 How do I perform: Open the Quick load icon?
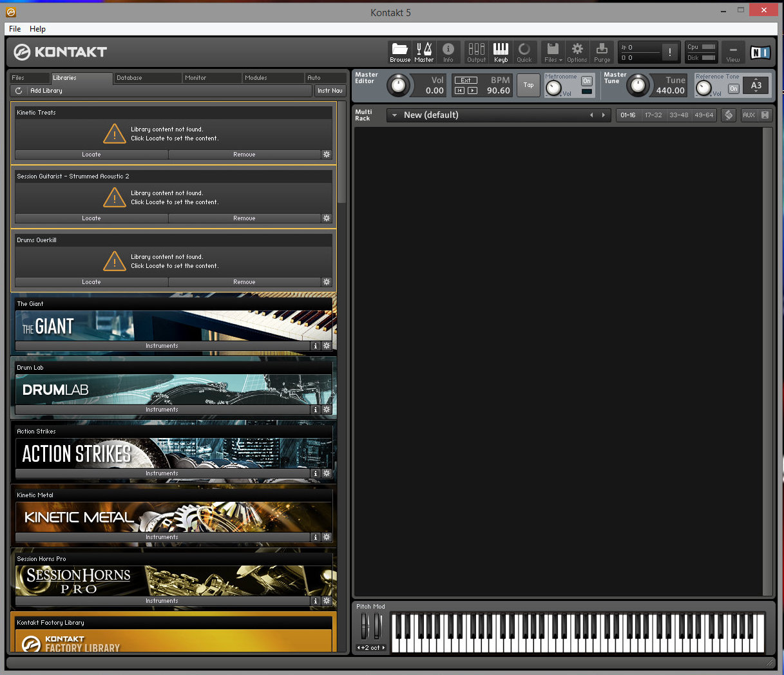point(524,52)
